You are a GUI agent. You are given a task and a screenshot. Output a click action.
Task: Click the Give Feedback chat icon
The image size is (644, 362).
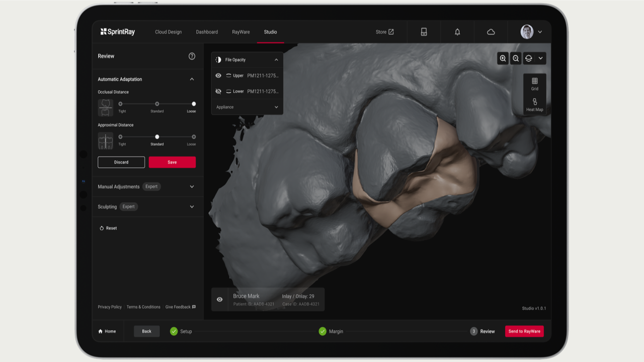[x=194, y=307]
